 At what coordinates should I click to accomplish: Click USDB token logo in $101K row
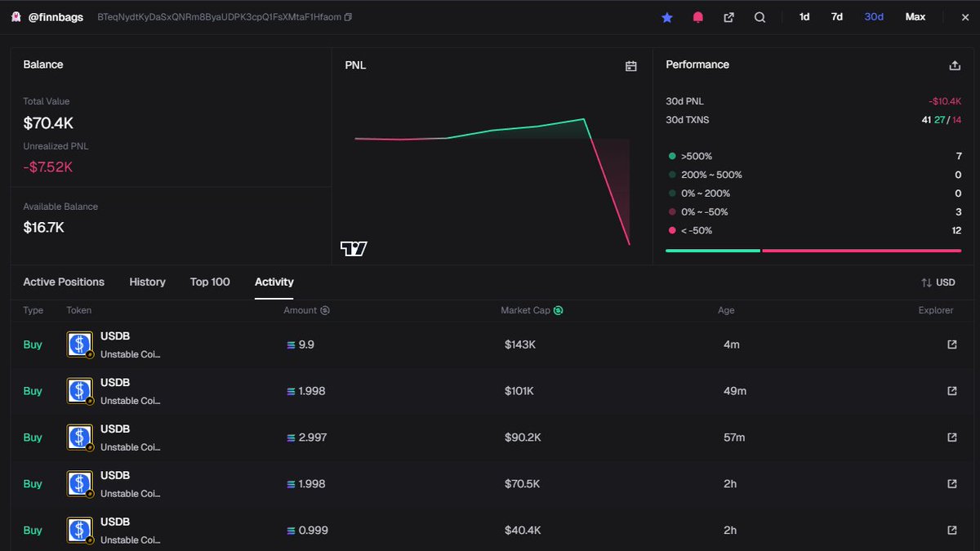click(x=79, y=391)
